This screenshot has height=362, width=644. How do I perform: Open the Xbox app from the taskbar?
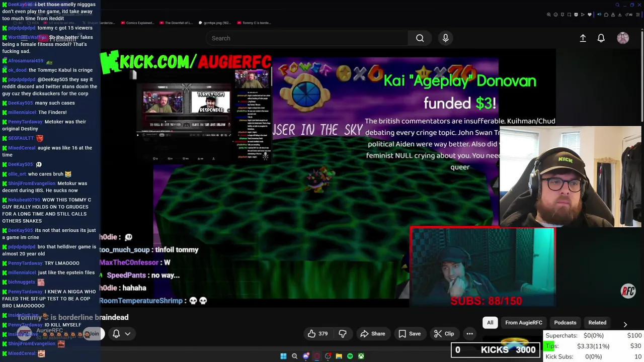coord(361,356)
